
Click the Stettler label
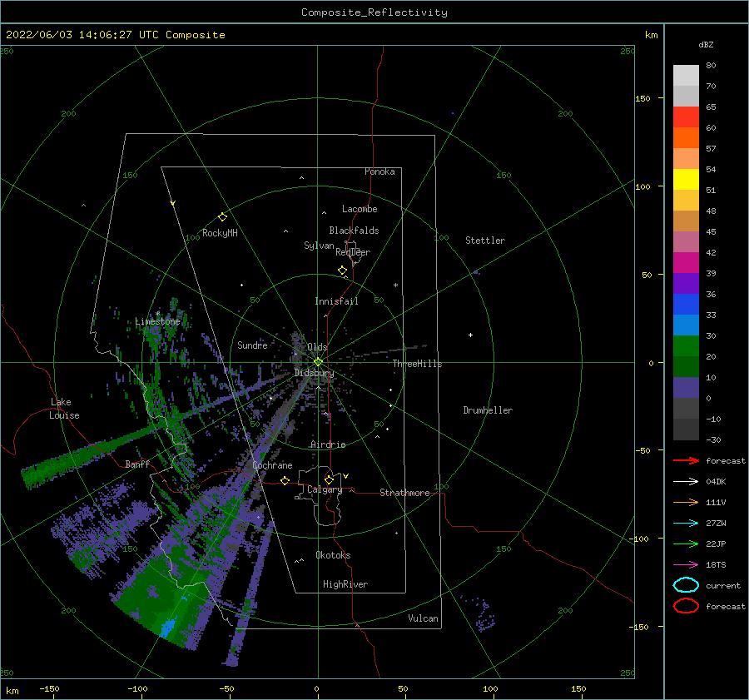[485, 241]
